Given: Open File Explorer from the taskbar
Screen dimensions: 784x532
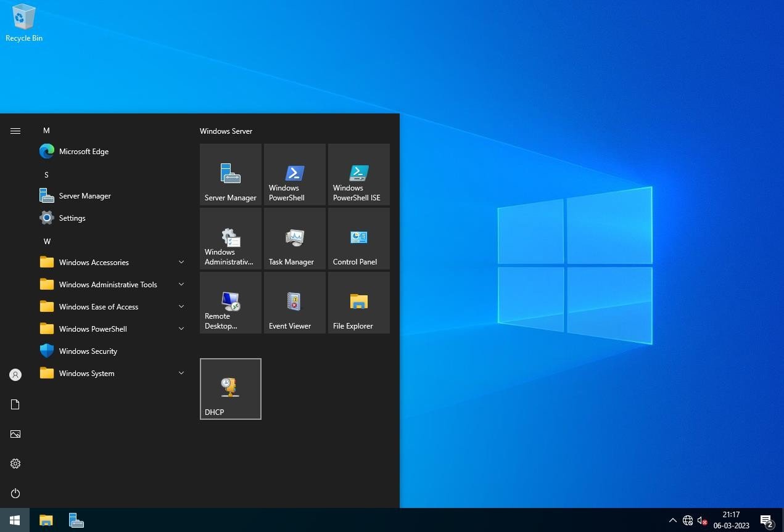Looking at the screenshot, I should 46,520.
